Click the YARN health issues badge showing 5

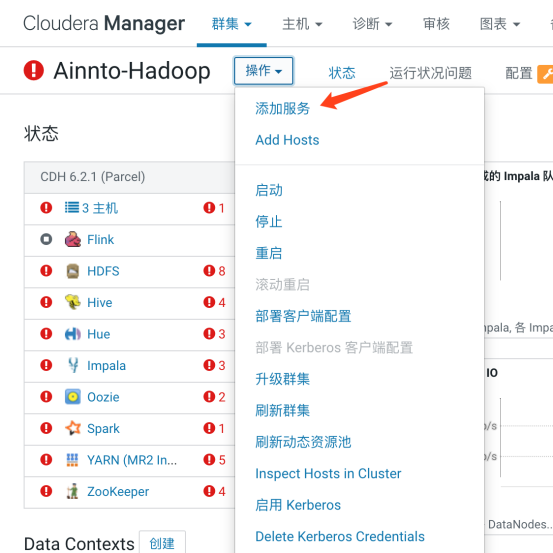[x=214, y=460]
